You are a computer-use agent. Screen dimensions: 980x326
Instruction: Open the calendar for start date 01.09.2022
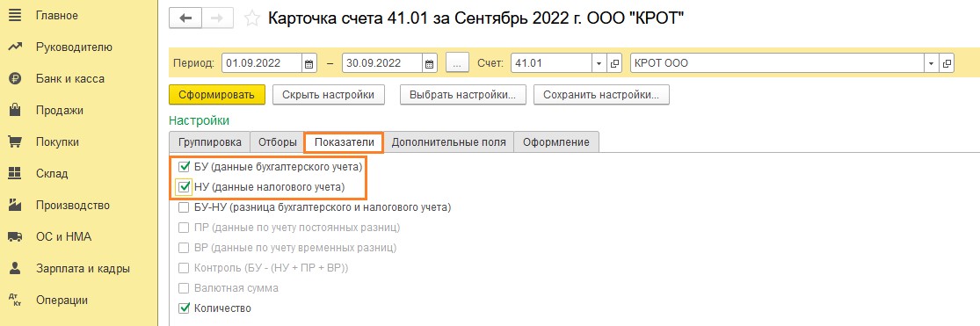coord(309,63)
